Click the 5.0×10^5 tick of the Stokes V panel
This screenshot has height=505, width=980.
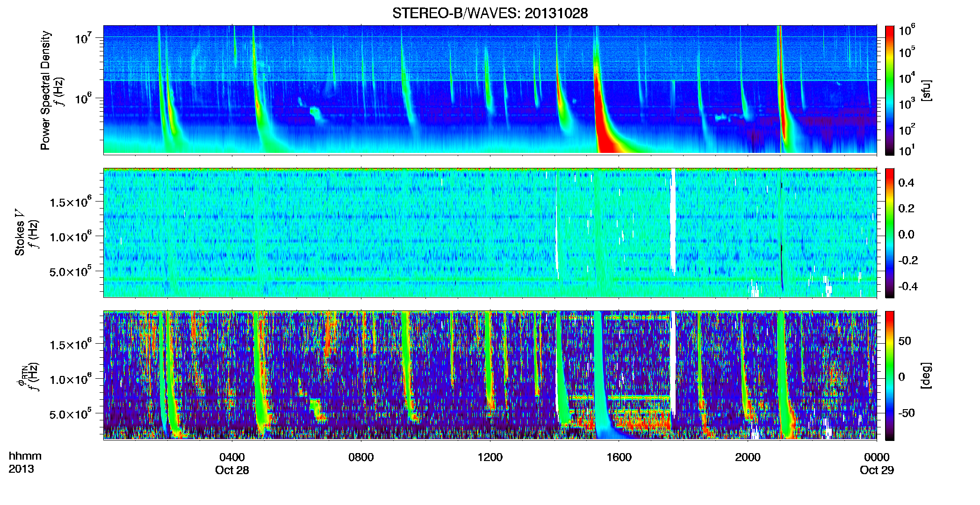click(x=70, y=271)
